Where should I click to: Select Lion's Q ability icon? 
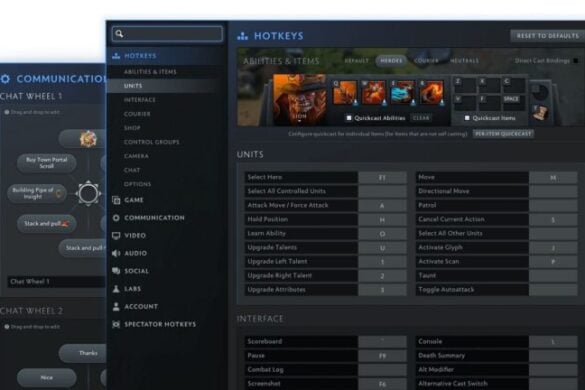344,92
